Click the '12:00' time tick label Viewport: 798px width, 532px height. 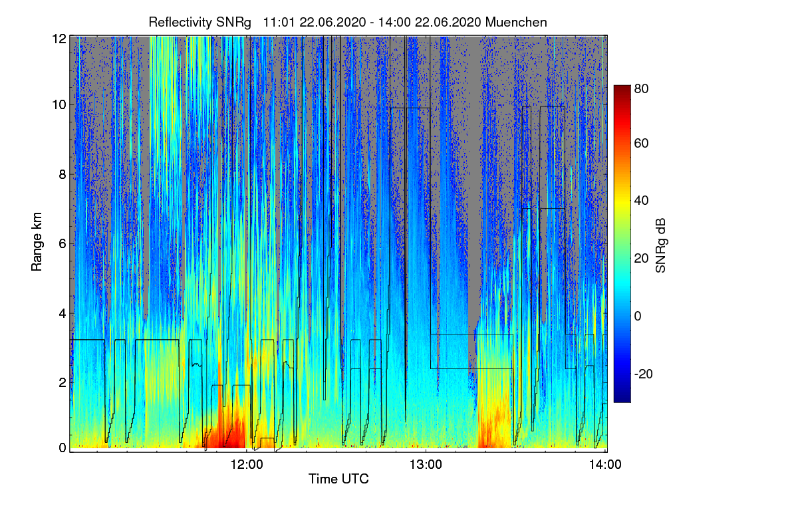(x=247, y=465)
